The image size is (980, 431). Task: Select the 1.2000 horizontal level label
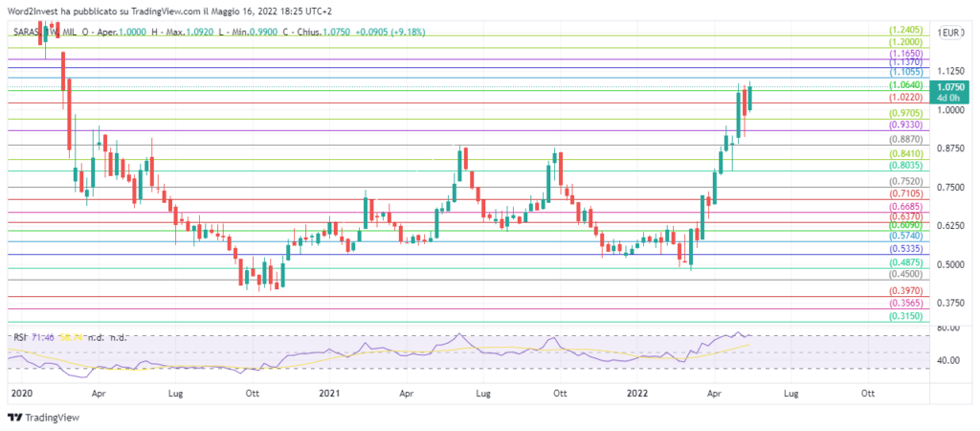pyautogui.click(x=905, y=43)
